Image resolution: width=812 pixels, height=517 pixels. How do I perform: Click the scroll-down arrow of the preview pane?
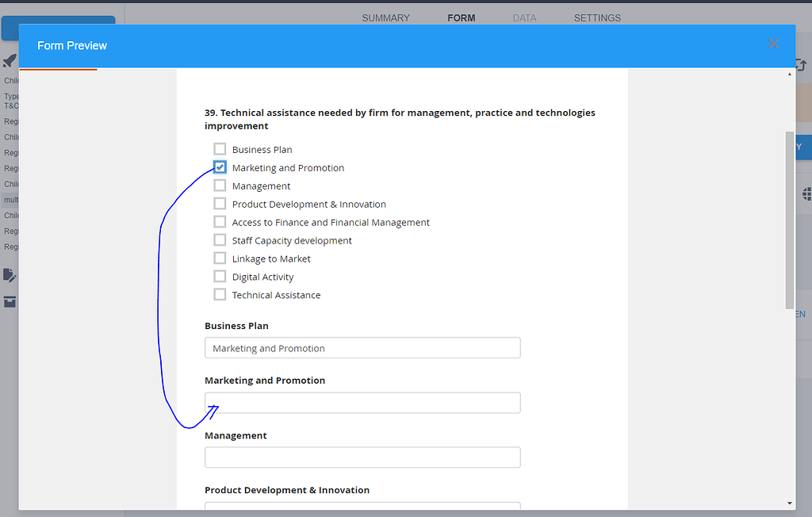point(789,503)
